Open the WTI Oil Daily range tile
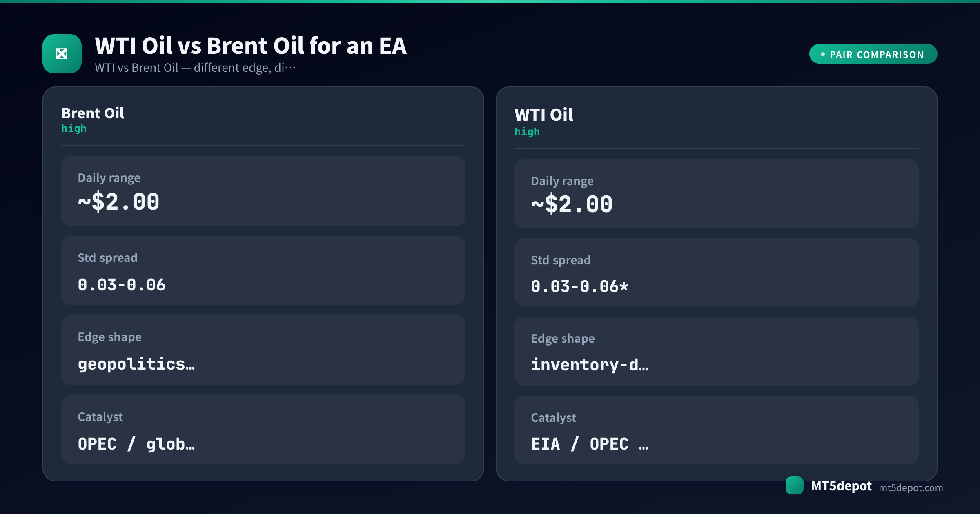980x514 pixels. point(717,194)
